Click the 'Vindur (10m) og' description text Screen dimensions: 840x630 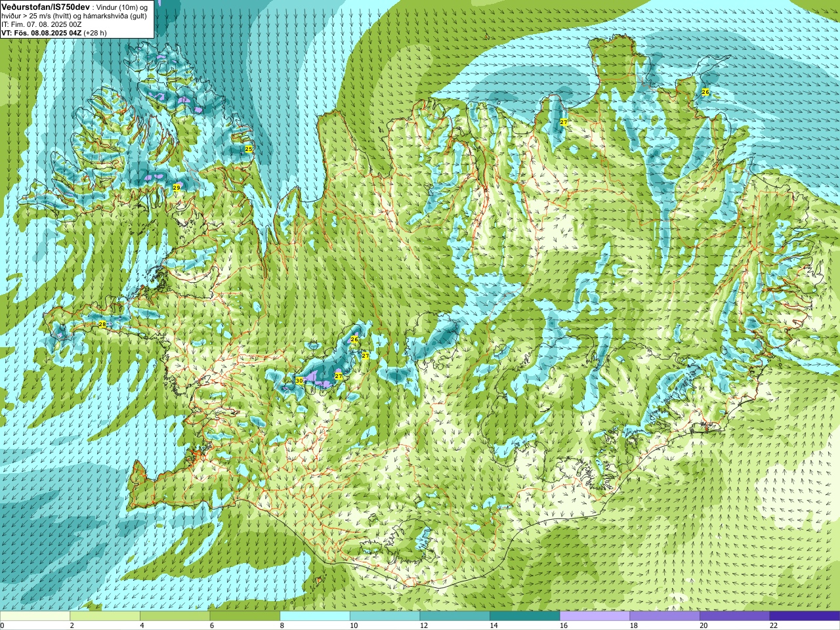[122, 7]
